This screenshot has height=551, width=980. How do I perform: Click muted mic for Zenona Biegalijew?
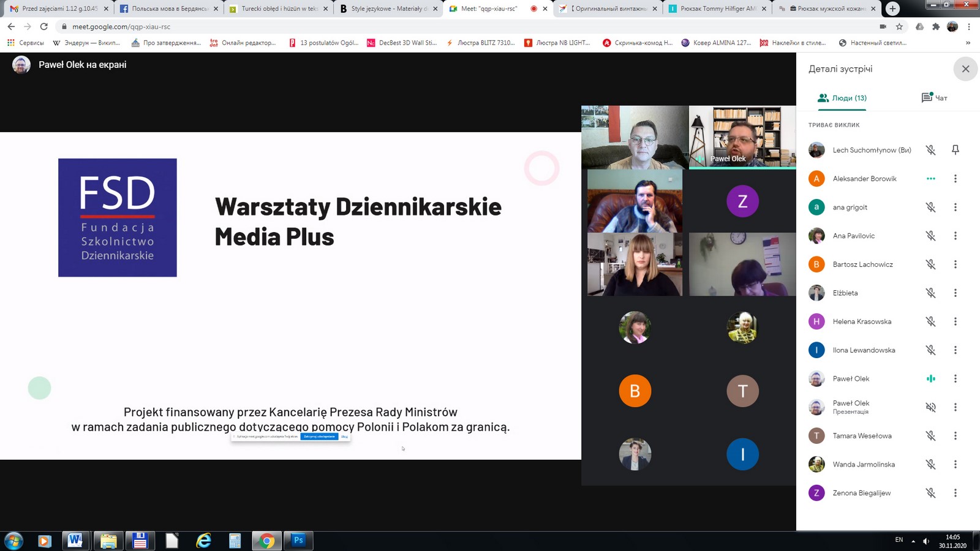click(930, 493)
